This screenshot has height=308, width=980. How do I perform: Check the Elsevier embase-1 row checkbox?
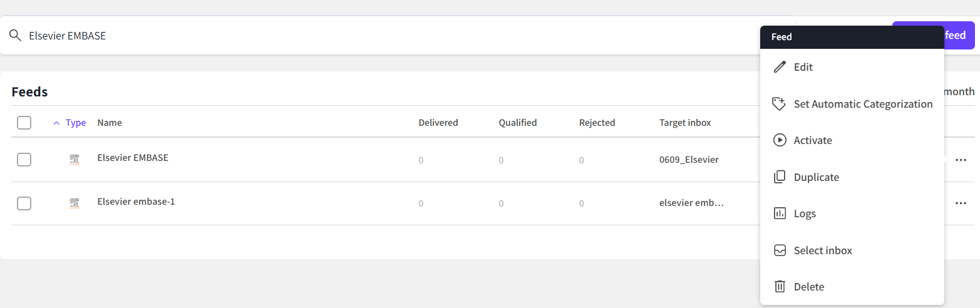[24, 203]
